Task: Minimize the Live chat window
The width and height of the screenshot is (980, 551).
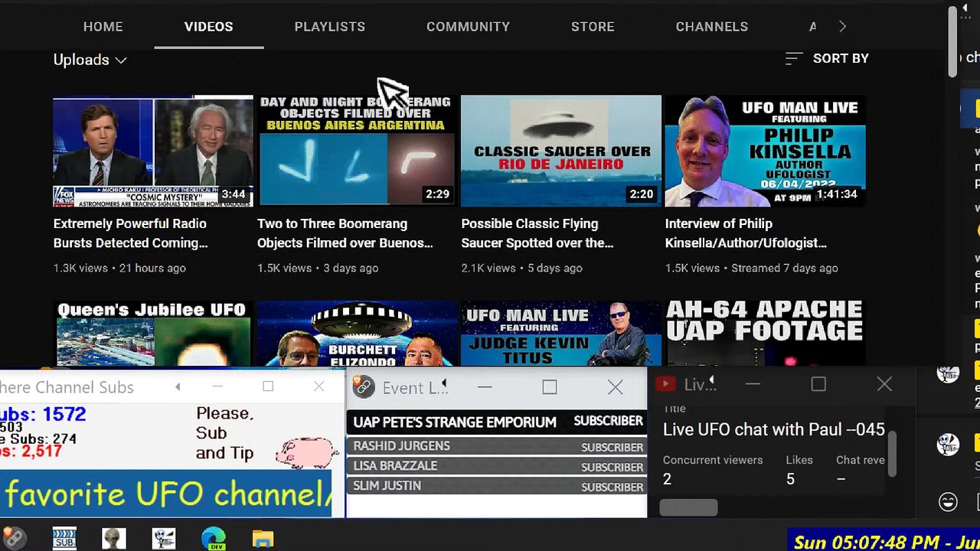Action: (753, 385)
